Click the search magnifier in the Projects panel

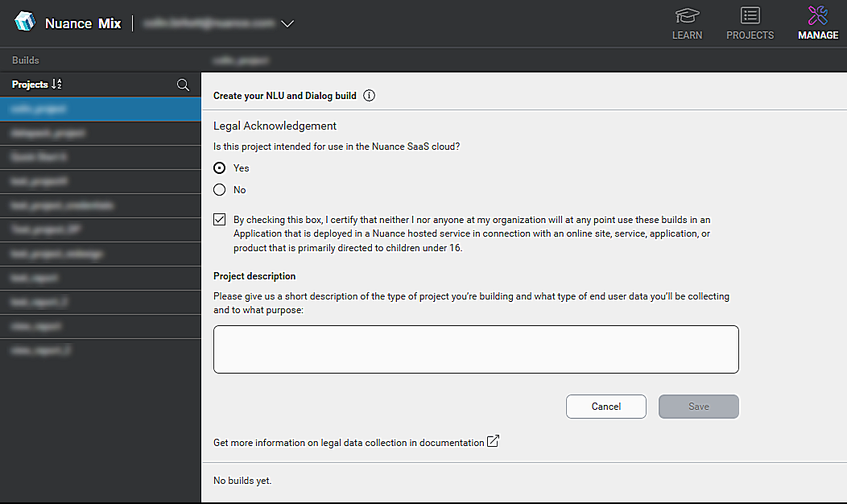(x=183, y=85)
